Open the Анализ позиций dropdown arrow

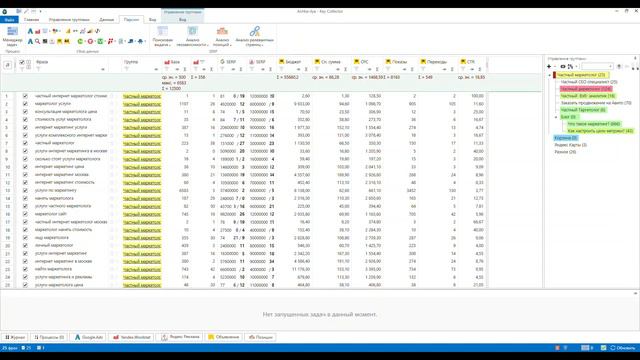tap(231, 45)
